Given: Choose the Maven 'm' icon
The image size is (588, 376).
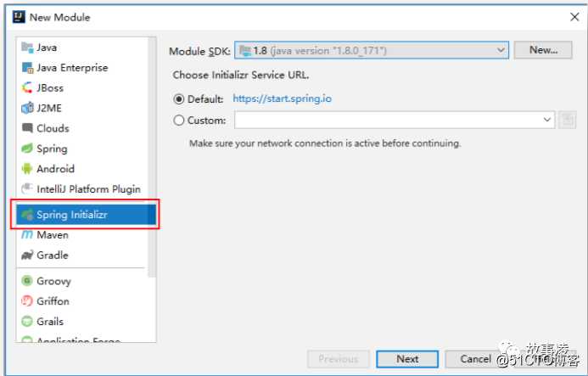Looking at the screenshot, I should (x=27, y=235).
